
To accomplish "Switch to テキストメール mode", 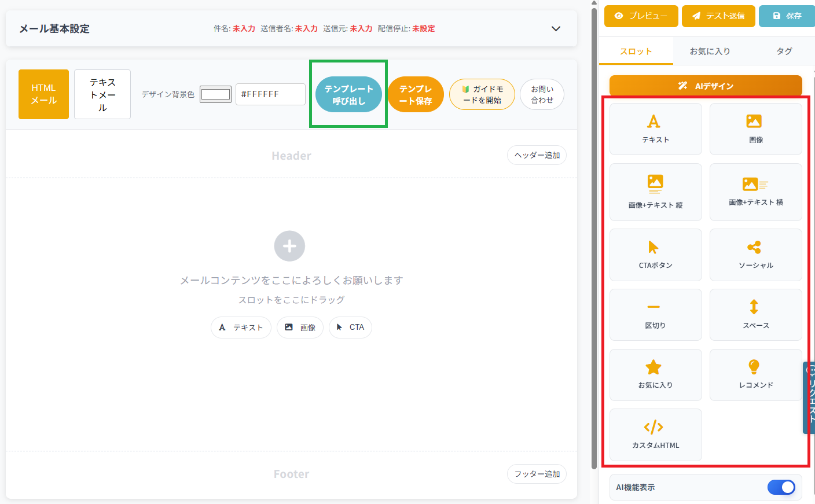I will (102, 94).
